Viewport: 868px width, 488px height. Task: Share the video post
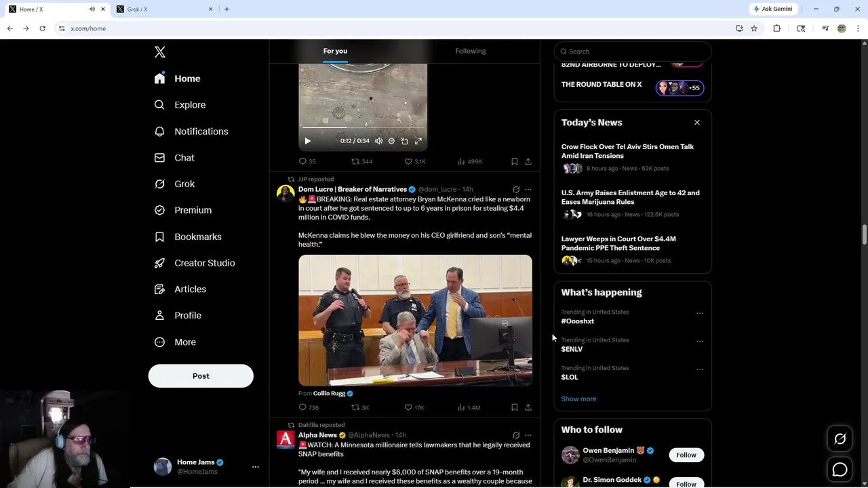coord(528,161)
